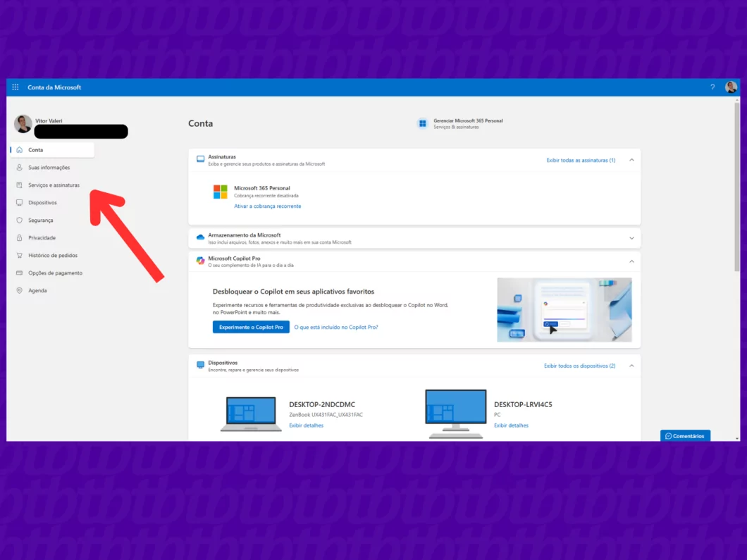Click the DESKTOP-LRVI4C5 device name
The width and height of the screenshot is (747, 560).
click(x=523, y=405)
